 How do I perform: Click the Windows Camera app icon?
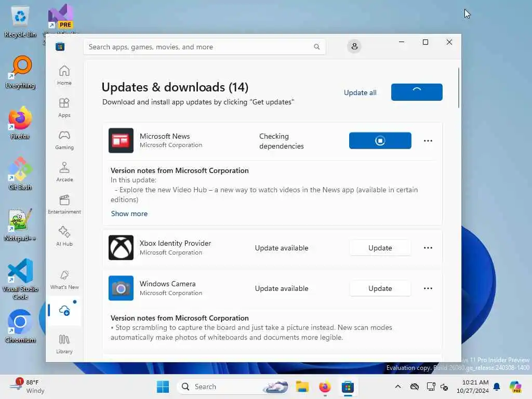pos(121,288)
